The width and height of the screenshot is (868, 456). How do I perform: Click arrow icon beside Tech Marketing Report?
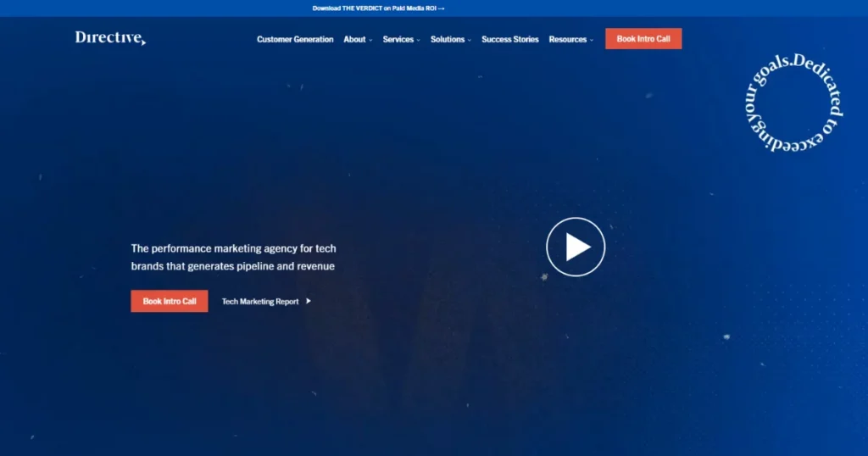309,301
